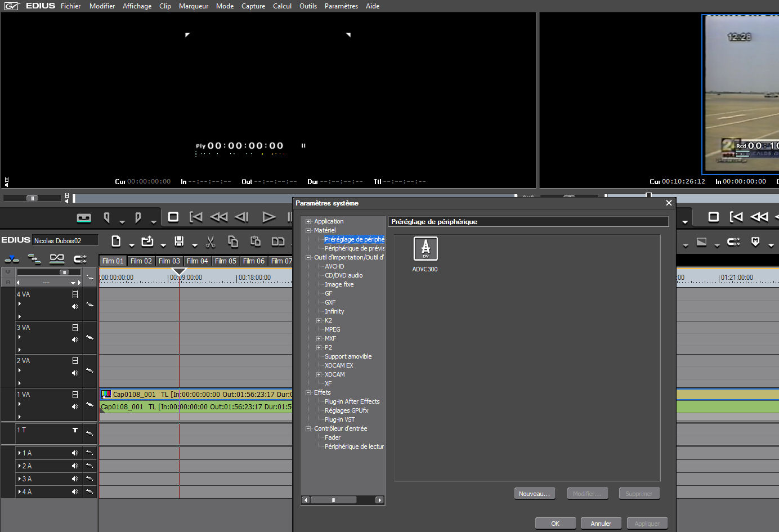Toggle video mute on track 3 VA
Viewport: 779px width, 532px height.
[x=75, y=328]
